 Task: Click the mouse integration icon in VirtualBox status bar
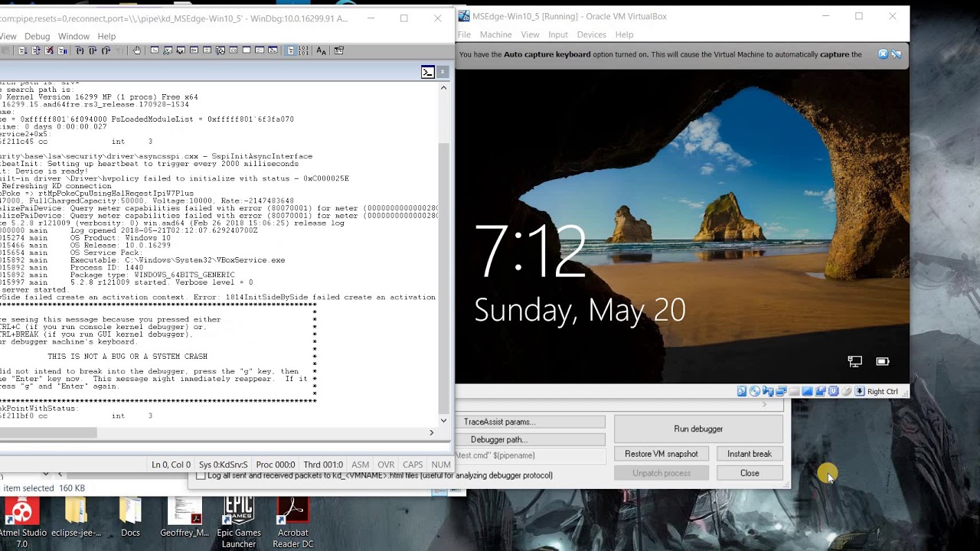click(x=847, y=391)
